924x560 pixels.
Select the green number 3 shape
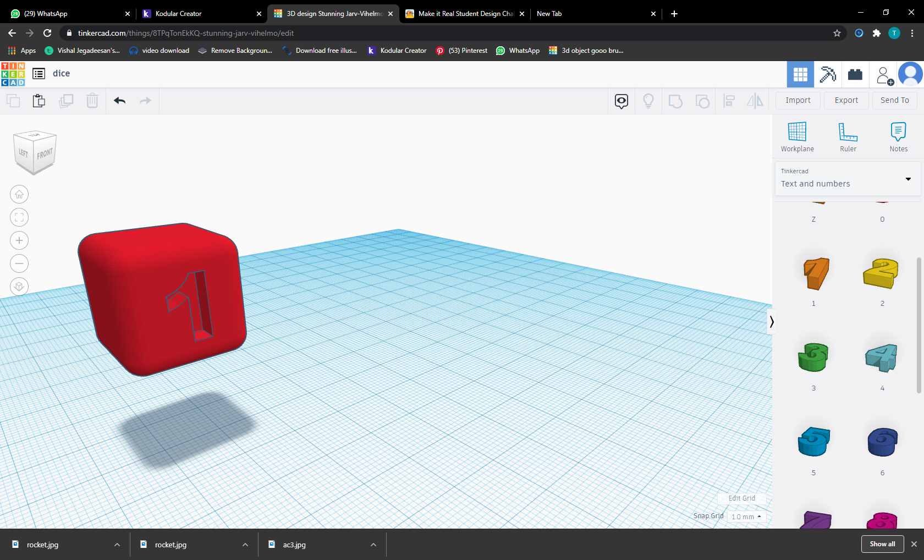click(x=814, y=358)
